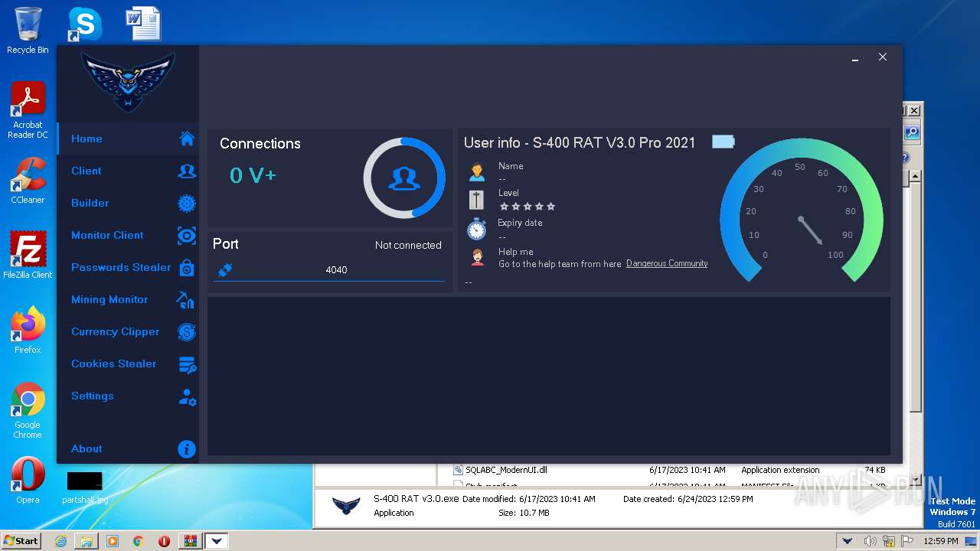Image resolution: width=980 pixels, height=551 pixels.
Task: Click the Expiry date stopwatch icon
Action: [x=477, y=228]
